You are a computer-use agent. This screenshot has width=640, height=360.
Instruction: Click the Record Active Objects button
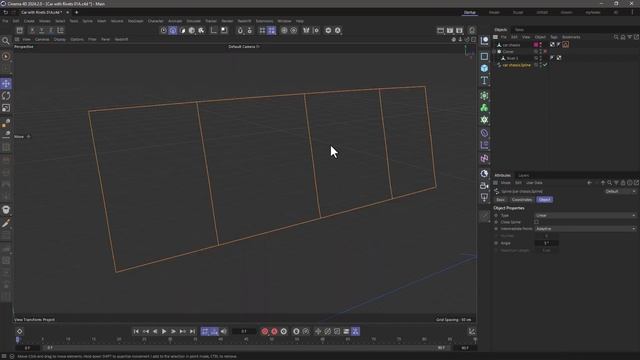265,331
